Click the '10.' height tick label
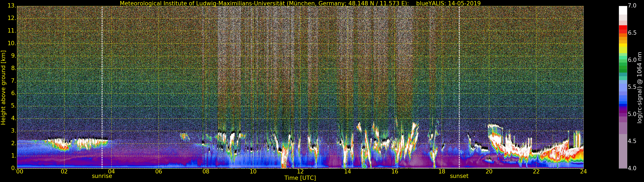Screen dimensions: 644x182 12,43
